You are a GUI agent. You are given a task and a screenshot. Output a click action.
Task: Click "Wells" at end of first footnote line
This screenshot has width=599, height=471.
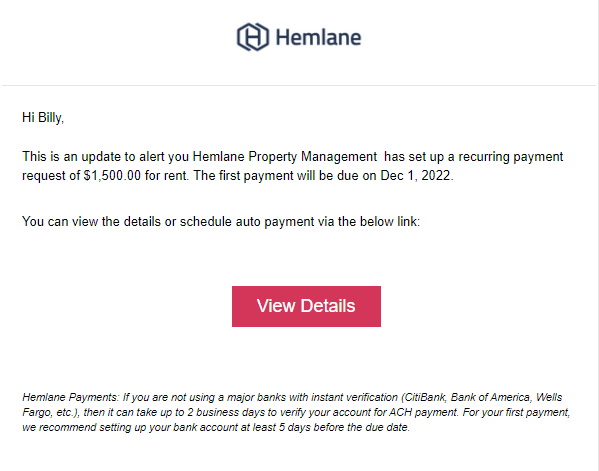549,397
